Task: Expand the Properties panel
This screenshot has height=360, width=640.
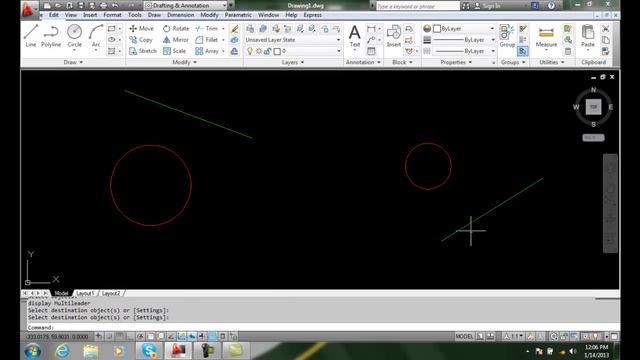Action: (x=456, y=62)
